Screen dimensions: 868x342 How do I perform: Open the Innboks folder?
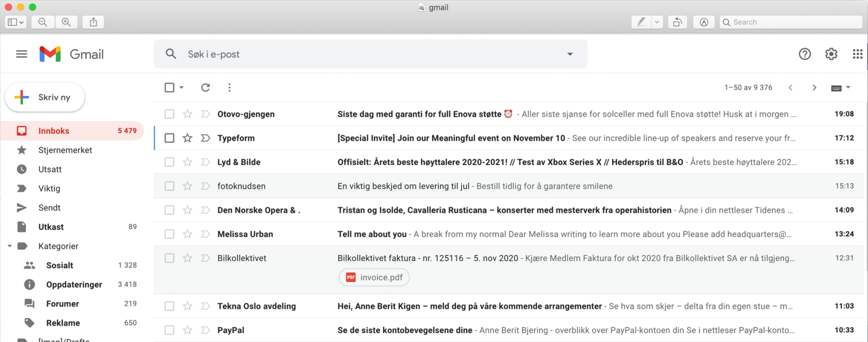(x=72, y=131)
